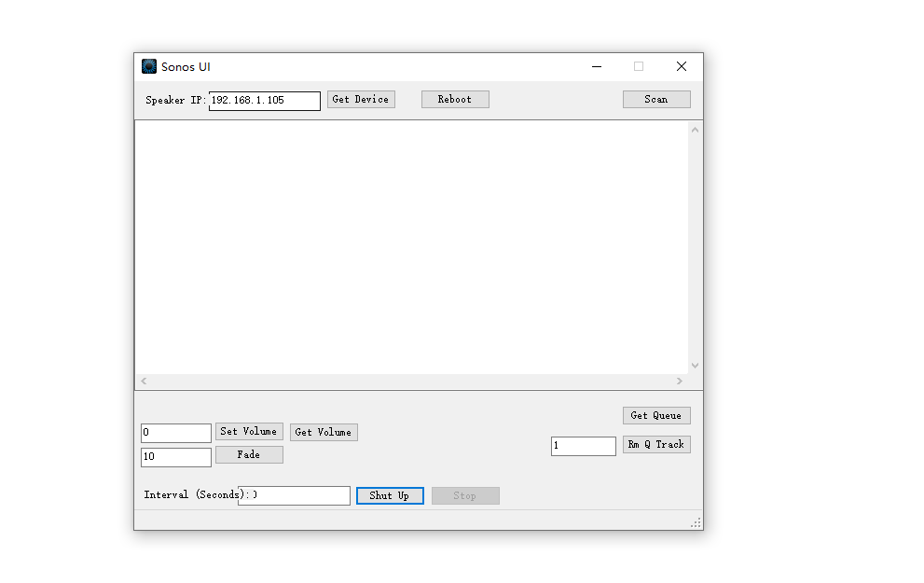Click the horizontal scroll right arrow

click(680, 381)
